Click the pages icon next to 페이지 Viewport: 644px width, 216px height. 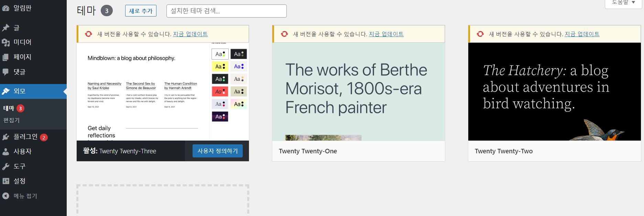click(x=6, y=57)
